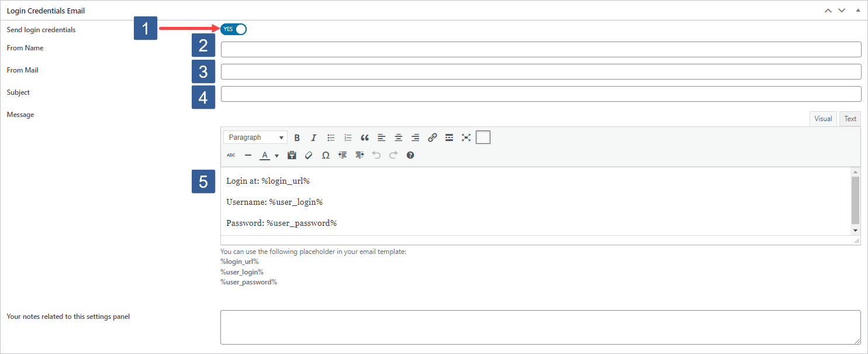Screen dimensions: 868x354
Task: Clear formatting from the message text
Action: 309,154
